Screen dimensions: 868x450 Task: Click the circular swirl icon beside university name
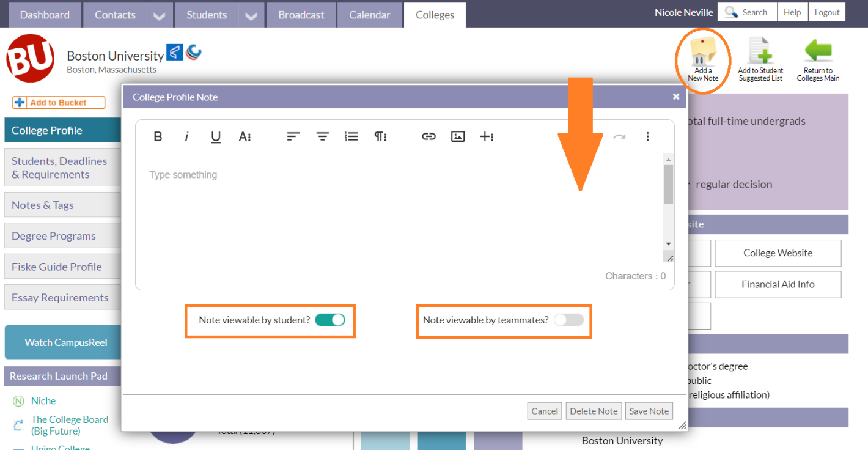193,53
